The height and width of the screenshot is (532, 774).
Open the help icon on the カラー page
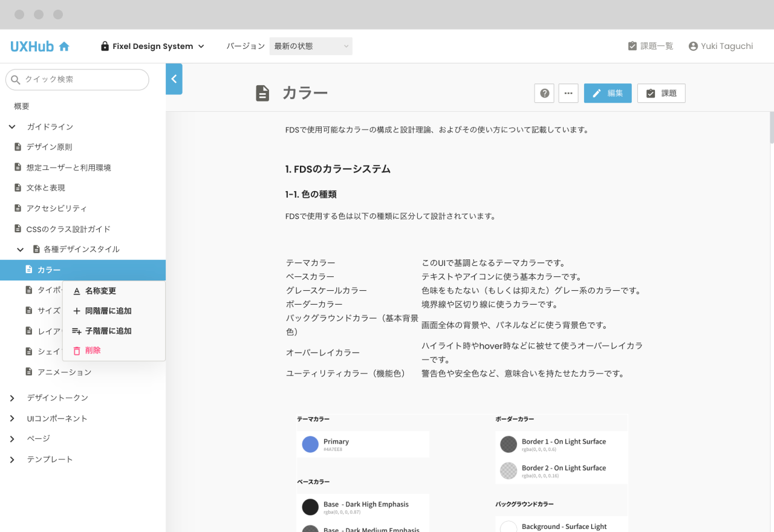pyautogui.click(x=544, y=93)
